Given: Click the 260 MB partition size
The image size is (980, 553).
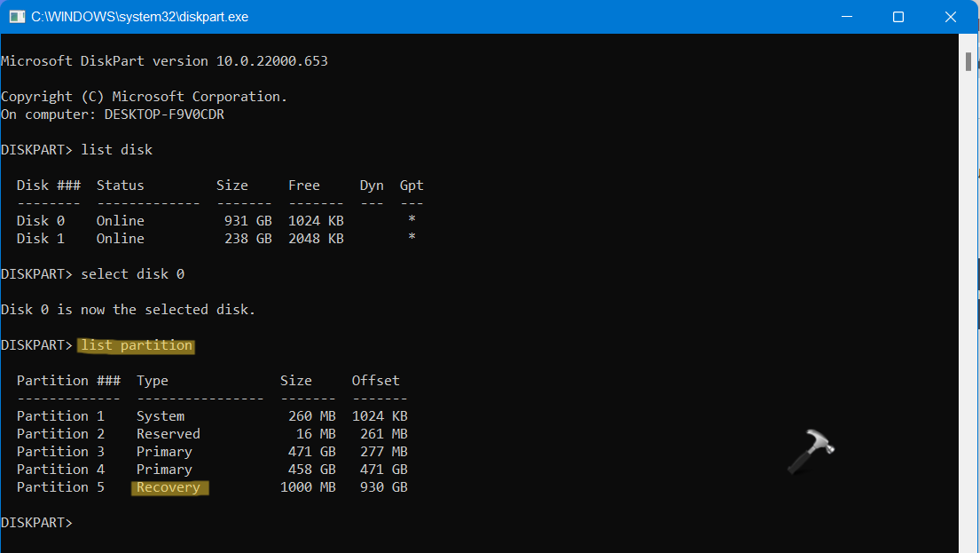Looking at the screenshot, I should tap(312, 416).
